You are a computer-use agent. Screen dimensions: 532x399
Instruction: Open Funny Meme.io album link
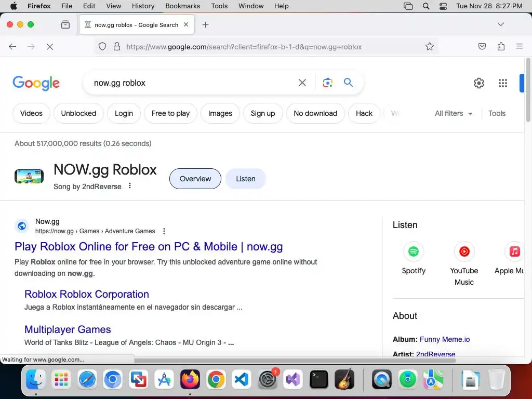pyautogui.click(x=445, y=339)
